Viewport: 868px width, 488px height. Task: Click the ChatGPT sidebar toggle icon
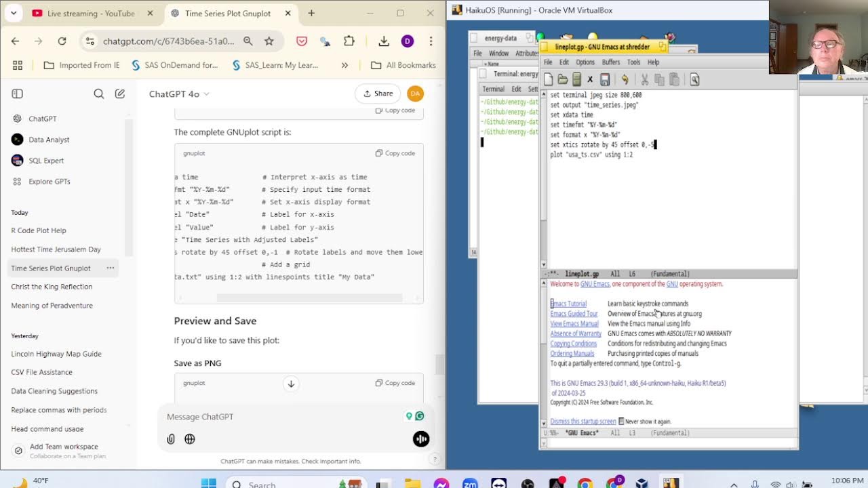coord(18,94)
